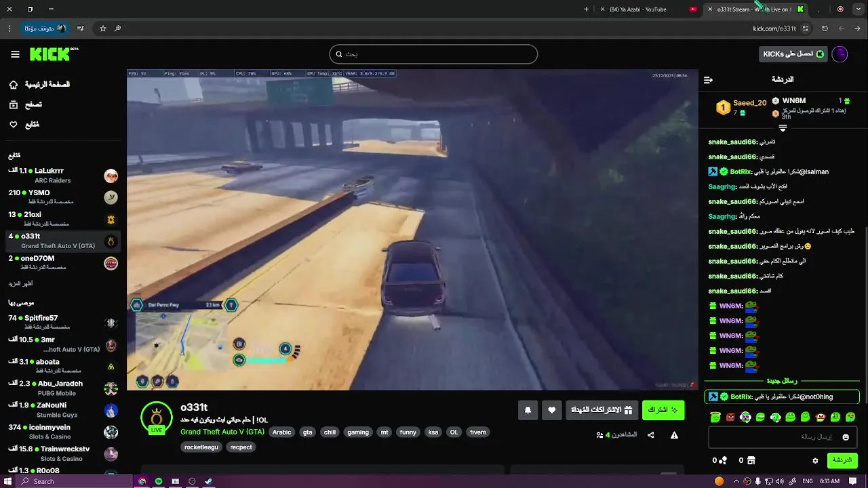Open Spitfire57 recommended channel
Image resolution: width=868 pixels, height=488 pixels.
62,323
